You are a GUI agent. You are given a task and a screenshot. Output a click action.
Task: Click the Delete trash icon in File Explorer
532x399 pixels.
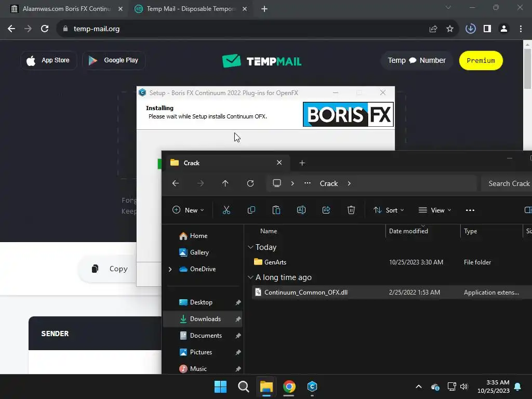351,210
